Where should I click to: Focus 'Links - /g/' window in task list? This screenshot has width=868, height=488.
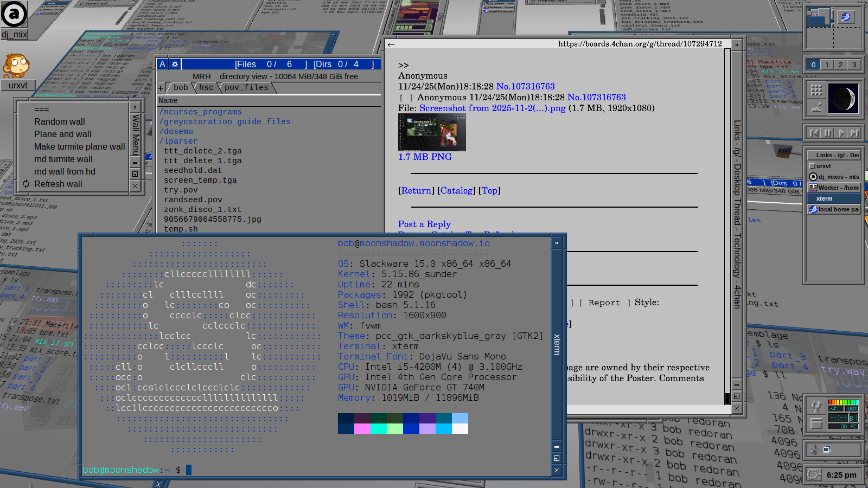point(834,155)
